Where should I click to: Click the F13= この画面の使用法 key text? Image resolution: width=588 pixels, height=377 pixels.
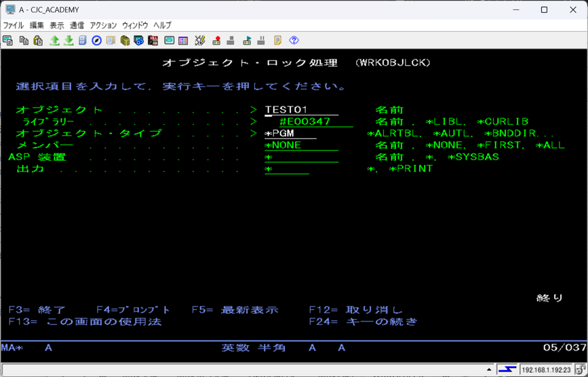[x=85, y=322]
